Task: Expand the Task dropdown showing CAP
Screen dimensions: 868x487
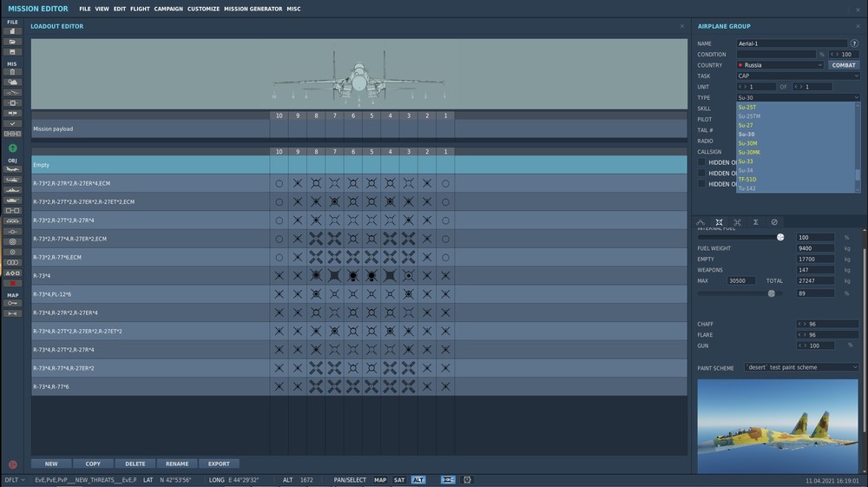Action: pyautogui.click(x=799, y=76)
